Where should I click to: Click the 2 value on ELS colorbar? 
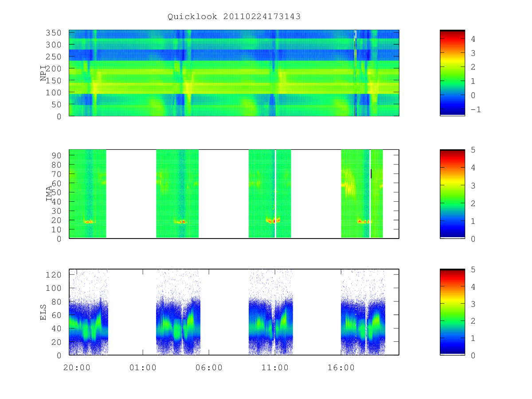click(473, 321)
